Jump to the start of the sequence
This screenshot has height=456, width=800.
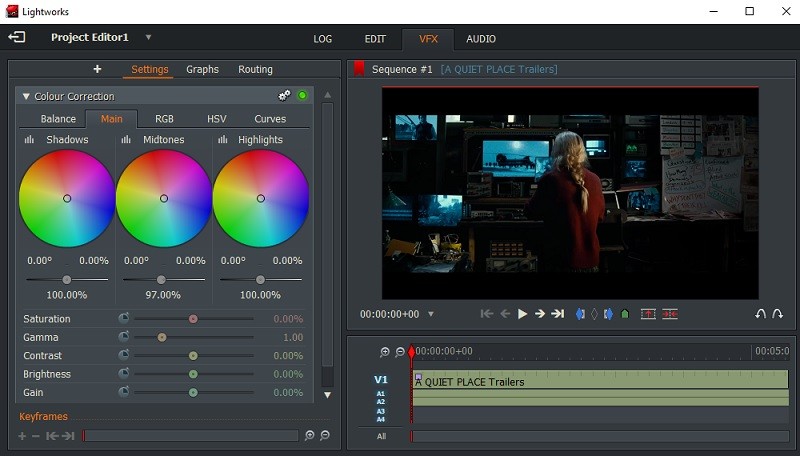487,314
